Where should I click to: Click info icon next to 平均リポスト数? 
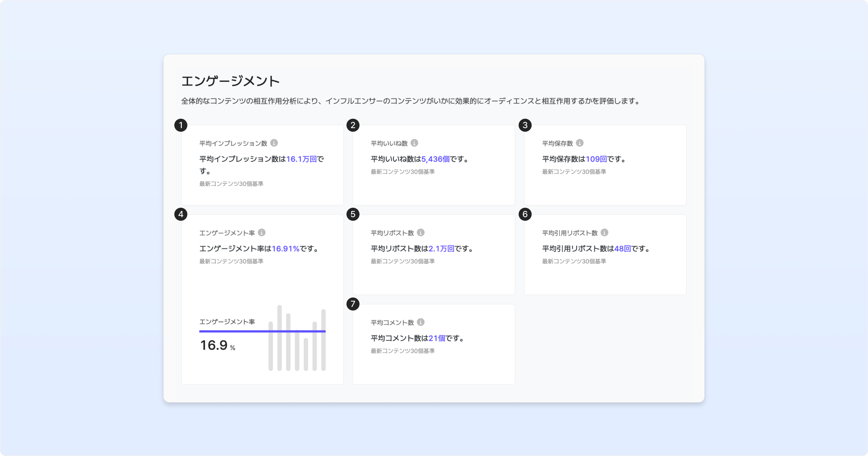(x=421, y=233)
